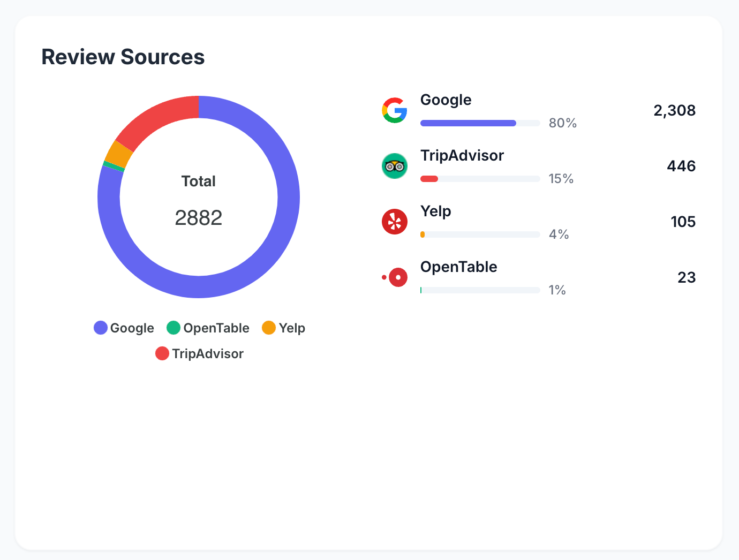Click the Google logo icon
Screen dimensions: 739x560
click(395, 110)
